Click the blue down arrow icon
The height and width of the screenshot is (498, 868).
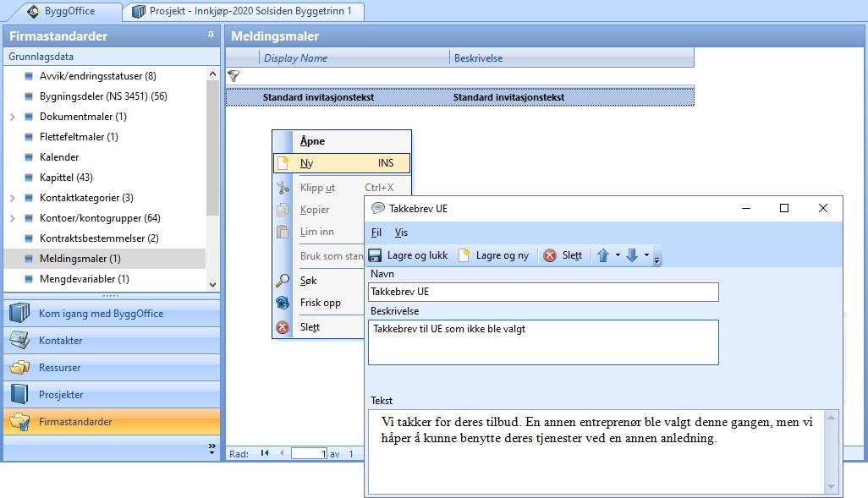[632, 255]
